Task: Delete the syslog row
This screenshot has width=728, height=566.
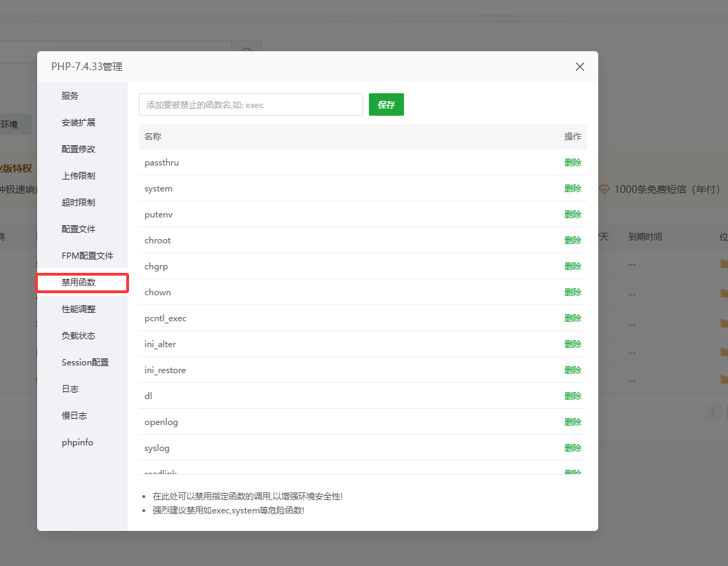Action: (x=572, y=448)
